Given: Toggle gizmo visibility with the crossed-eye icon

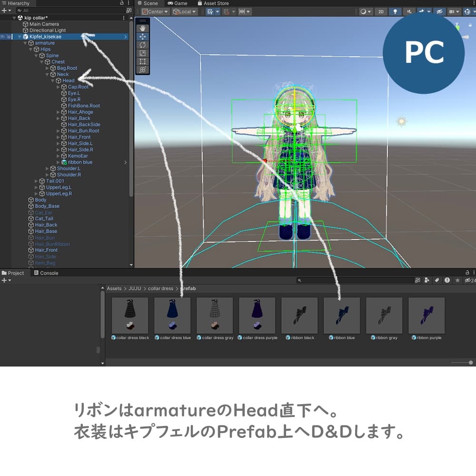Looking at the screenshot, I should click(x=440, y=11).
